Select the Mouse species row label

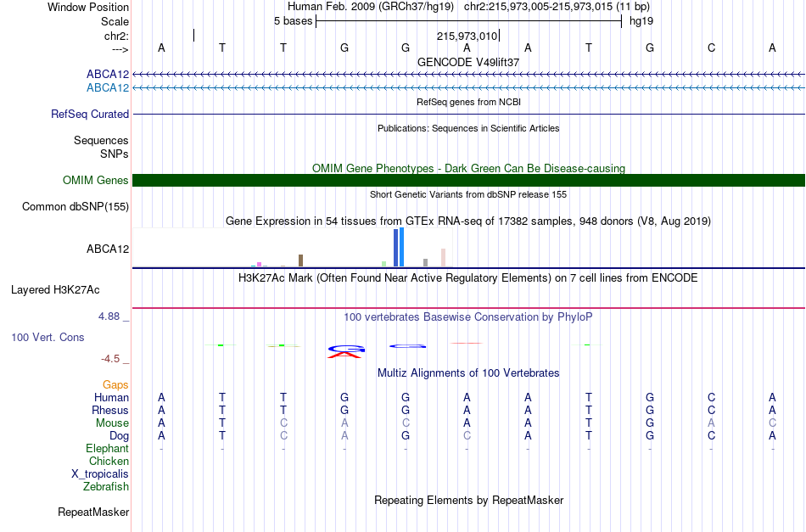tap(112, 423)
